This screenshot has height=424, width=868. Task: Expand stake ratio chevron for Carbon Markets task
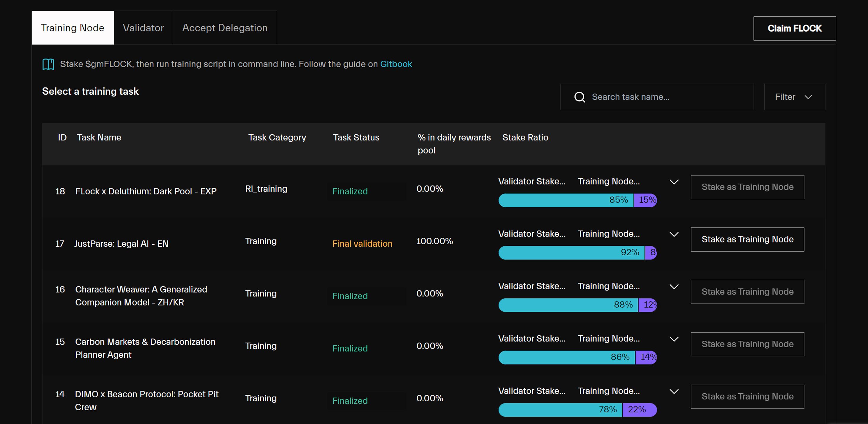pyautogui.click(x=674, y=339)
